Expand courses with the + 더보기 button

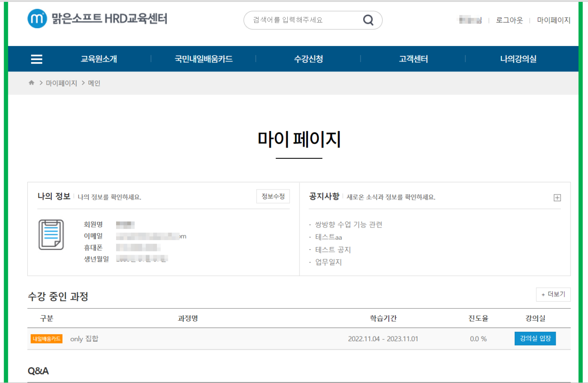point(553,295)
